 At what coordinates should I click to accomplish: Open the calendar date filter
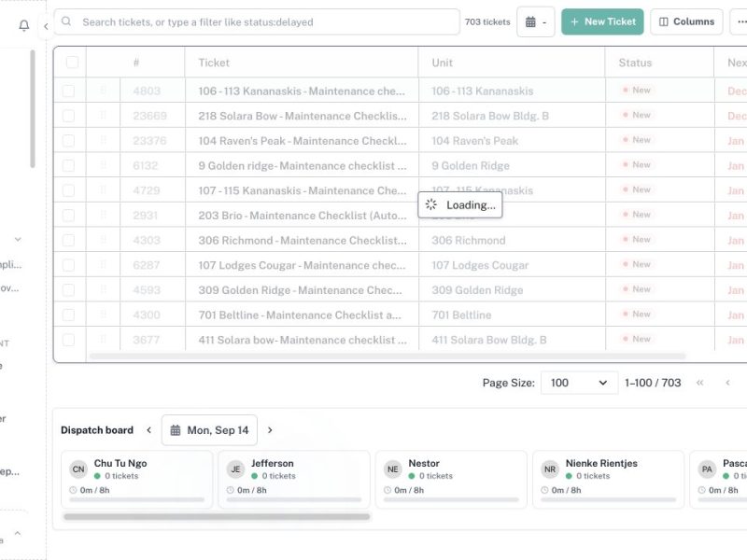click(x=535, y=21)
